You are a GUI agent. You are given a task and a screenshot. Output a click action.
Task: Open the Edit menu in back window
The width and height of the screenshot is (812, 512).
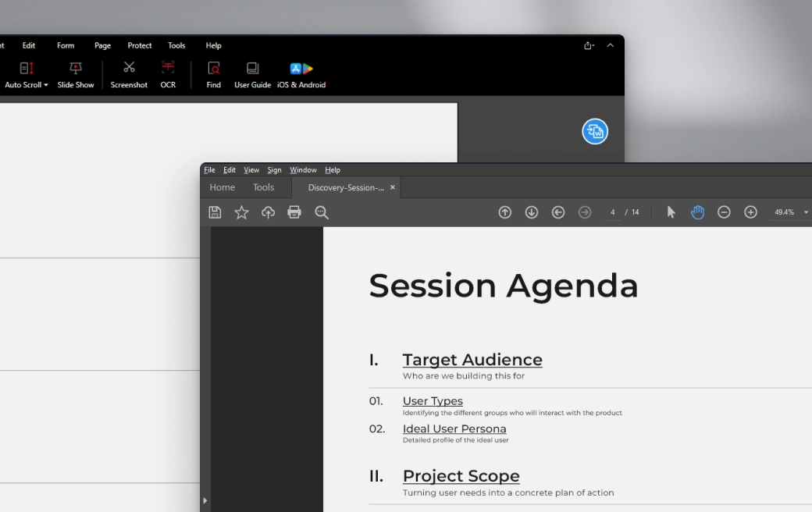pos(28,45)
